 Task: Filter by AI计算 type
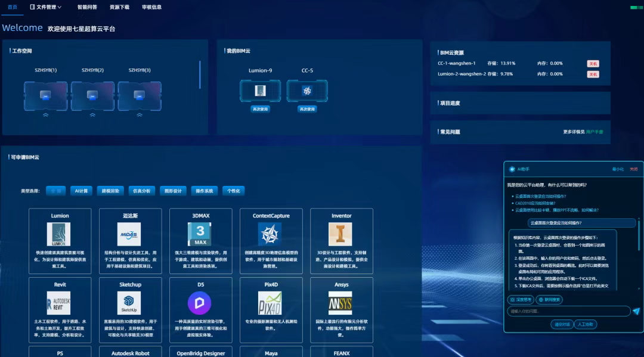click(x=80, y=191)
